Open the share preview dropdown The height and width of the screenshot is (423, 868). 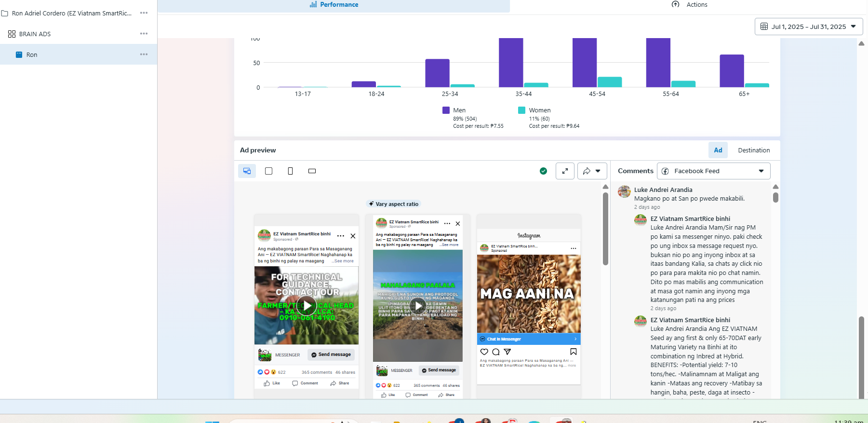click(592, 171)
